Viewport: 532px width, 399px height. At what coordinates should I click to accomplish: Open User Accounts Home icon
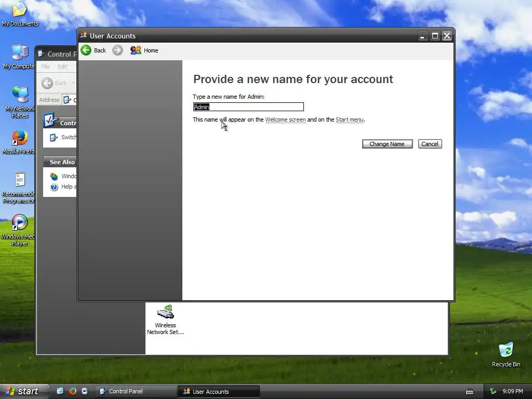pyautogui.click(x=136, y=50)
